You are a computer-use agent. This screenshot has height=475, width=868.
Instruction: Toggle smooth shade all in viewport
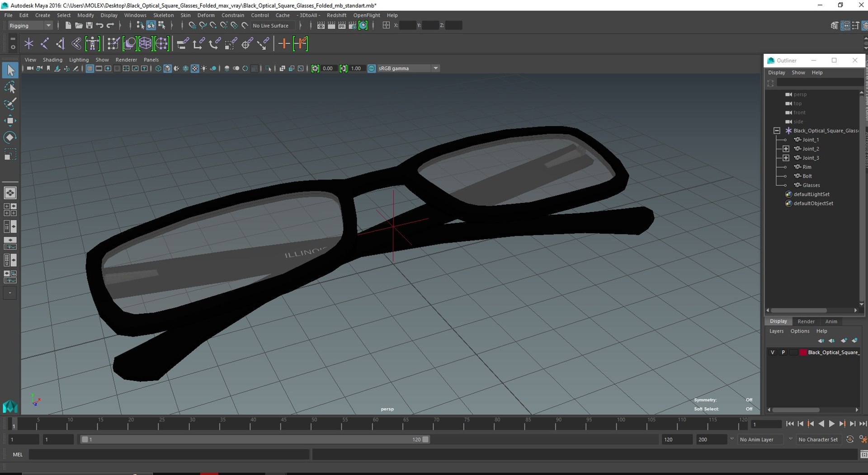coord(167,69)
